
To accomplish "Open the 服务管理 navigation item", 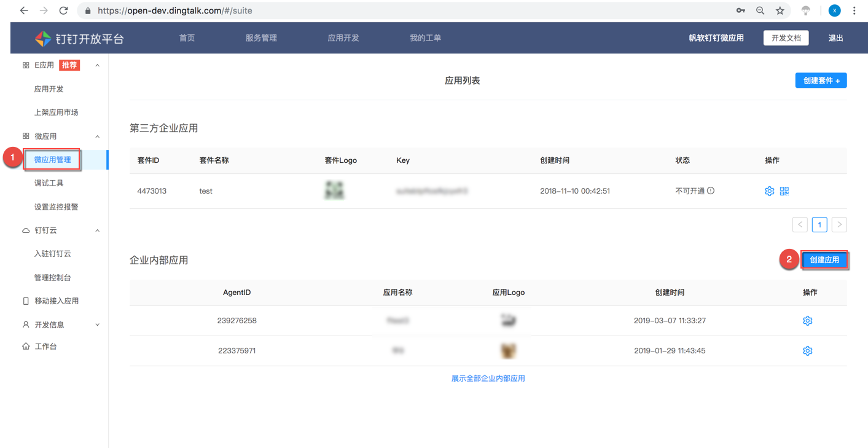I will (x=261, y=38).
